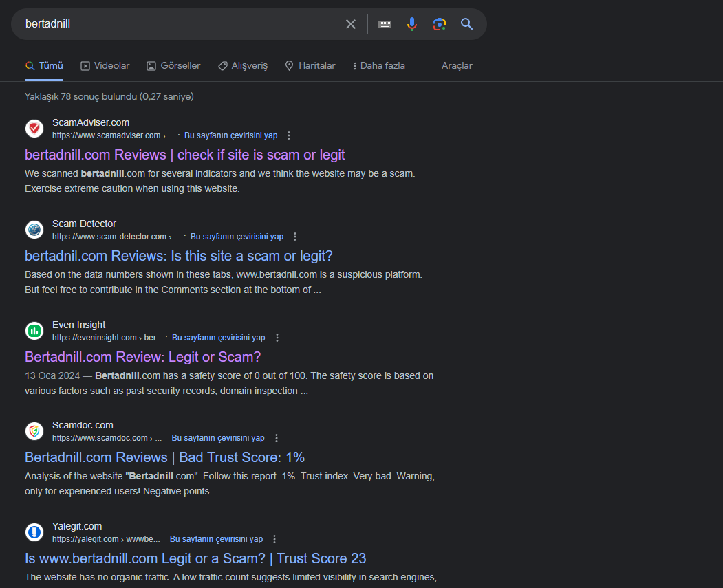
Task: Open 'bertadnil.com Reviews: Is this site a scam' link
Action: point(179,256)
